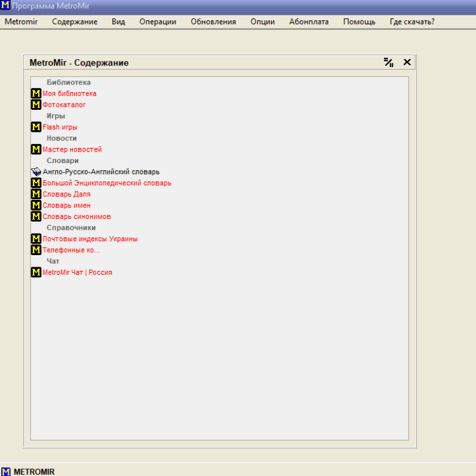Open the Metromir menu

click(21, 22)
